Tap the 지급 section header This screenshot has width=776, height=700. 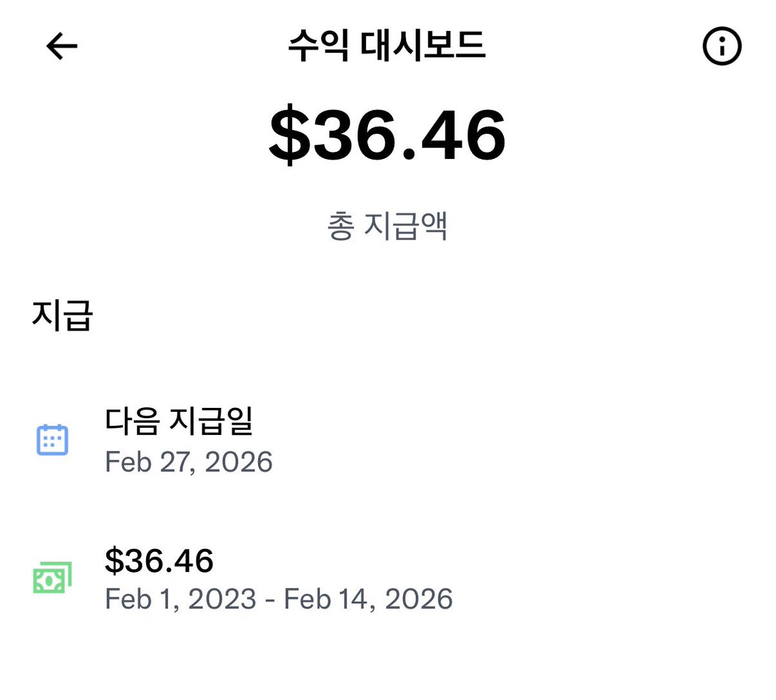click(63, 315)
